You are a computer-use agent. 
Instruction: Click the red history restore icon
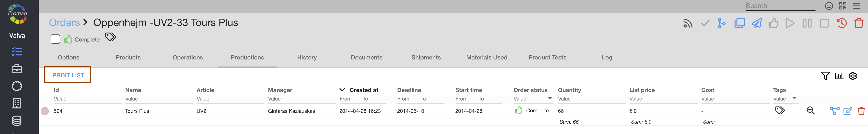pos(841,24)
